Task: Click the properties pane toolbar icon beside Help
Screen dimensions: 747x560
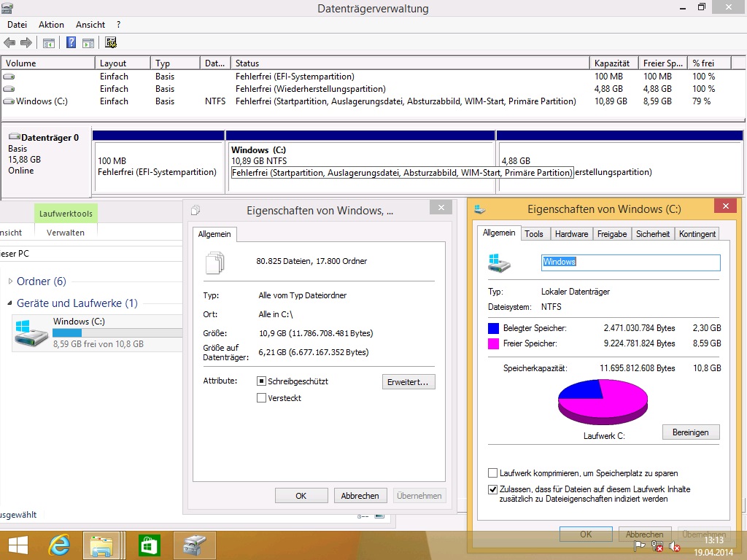Action: [88, 43]
